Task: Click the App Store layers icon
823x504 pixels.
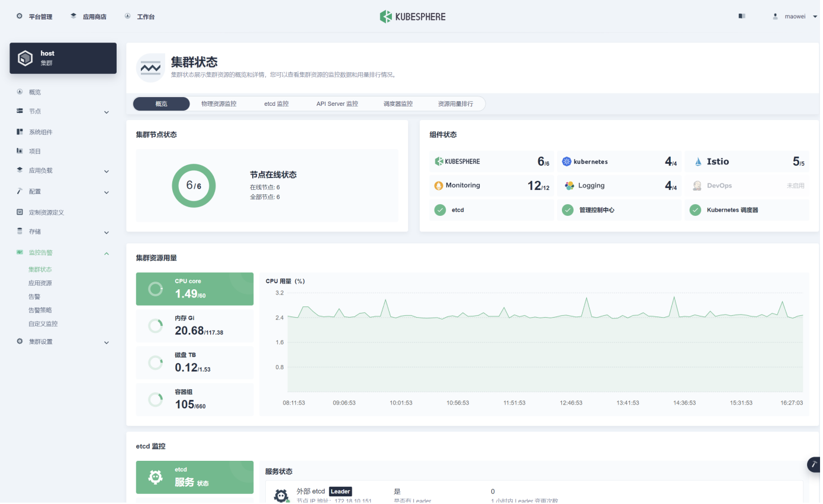Action: tap(73, 16)
